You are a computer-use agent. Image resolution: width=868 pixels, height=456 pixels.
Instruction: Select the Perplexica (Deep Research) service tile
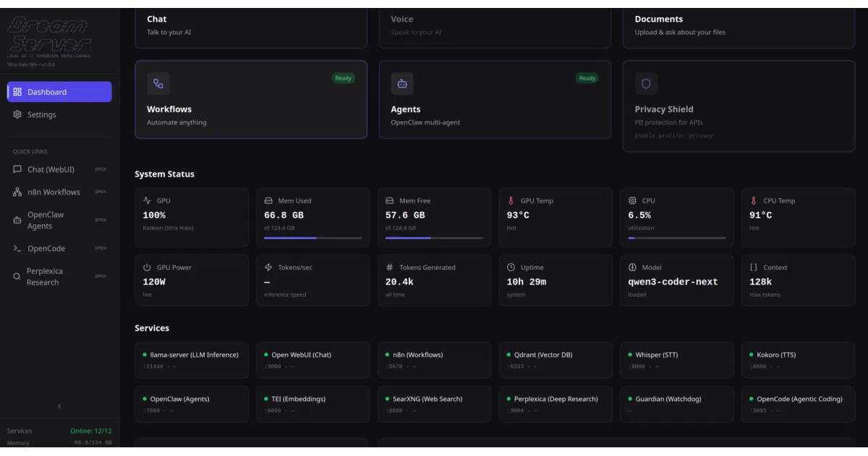pos(556,404)
